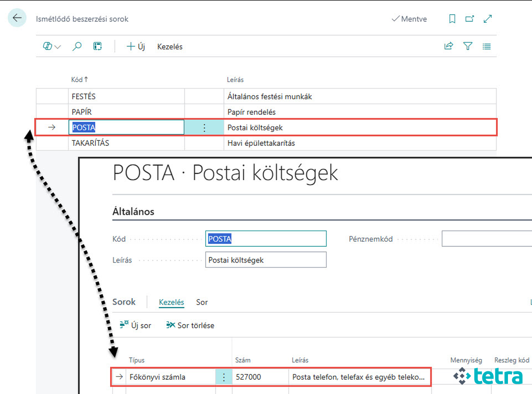Screen dimensions: 532x394
Task: Click the Share icon on the right
Action: 448,46
